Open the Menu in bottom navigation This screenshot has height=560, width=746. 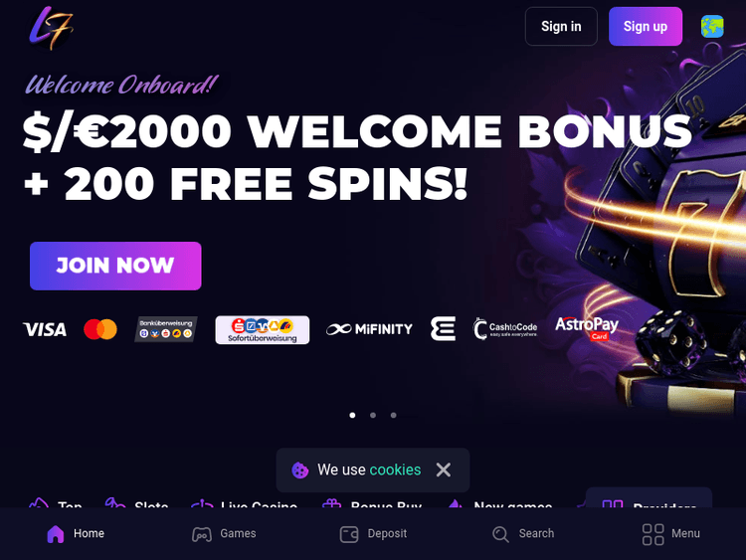[x=670, y=534]
